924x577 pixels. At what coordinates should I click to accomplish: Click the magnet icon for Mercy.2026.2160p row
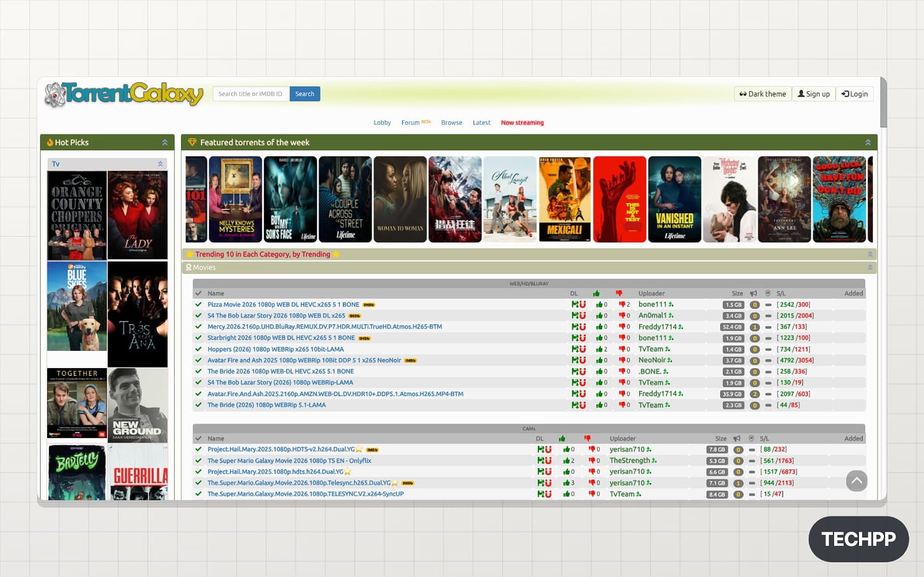582,327
